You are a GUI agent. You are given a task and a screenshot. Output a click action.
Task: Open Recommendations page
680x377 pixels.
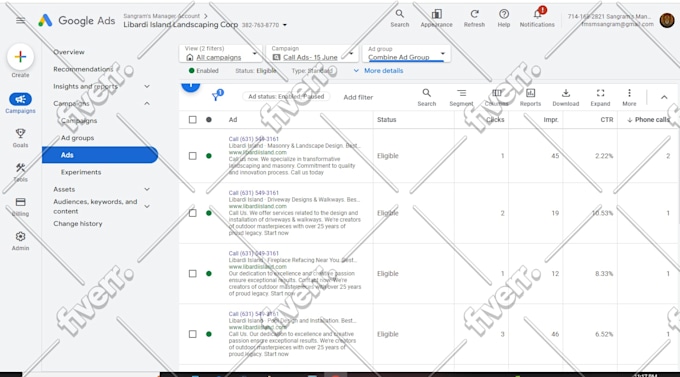[x=83, y=69]
